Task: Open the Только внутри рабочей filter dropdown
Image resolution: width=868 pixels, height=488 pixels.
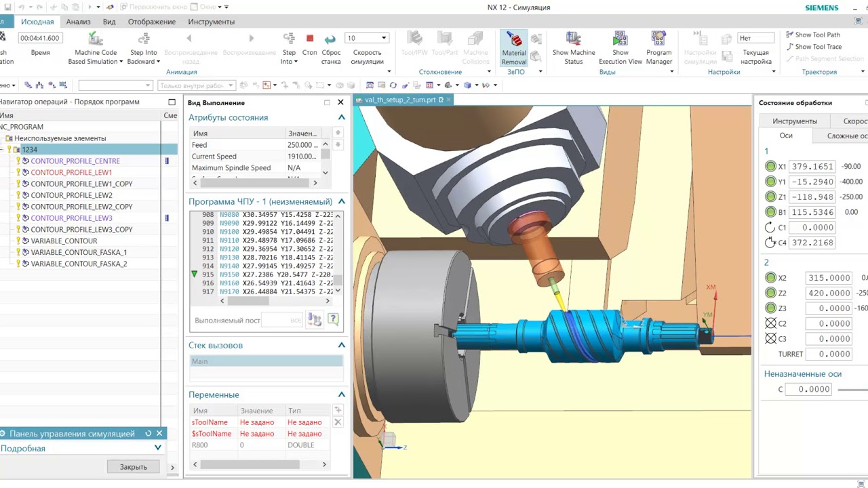Action: tap(196, 85)
